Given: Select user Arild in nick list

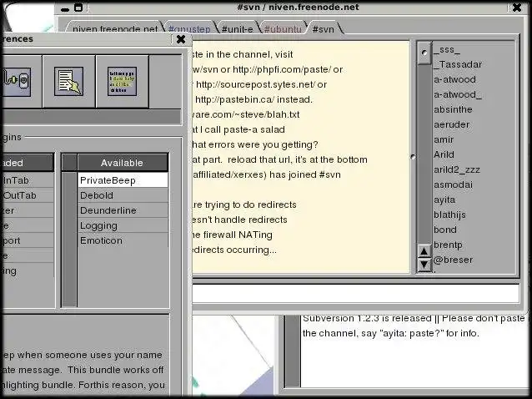Looking at the screenshot, I should pyautogui.click(x=444, y=154).
